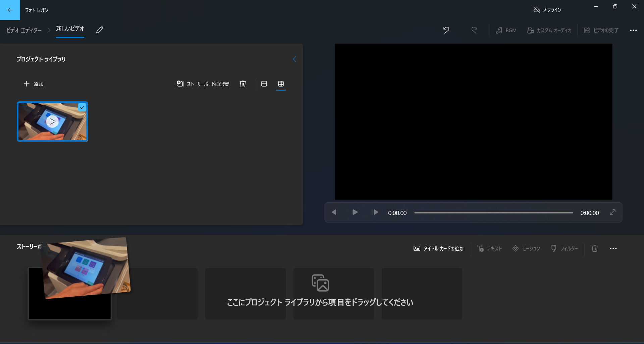Click the pencil icon to rename video
This screenshot has height=344, width=644.
pos(100,30)
